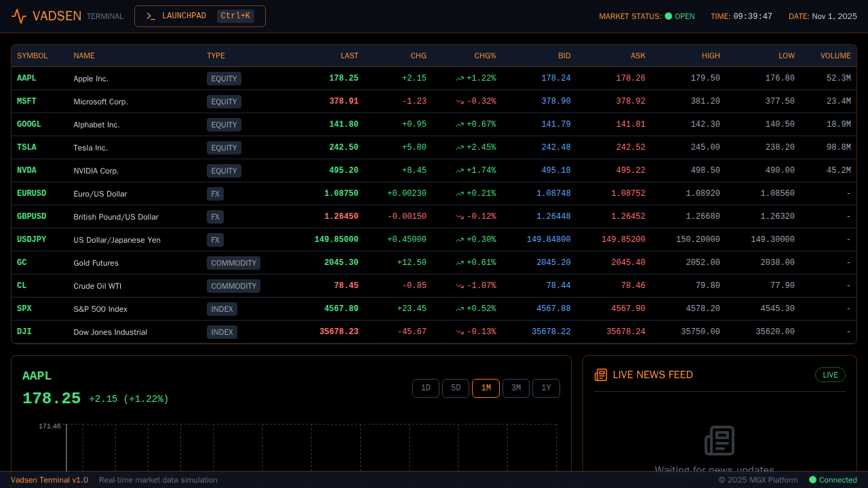Click the COMMODITY badge in the Gold Futures row
Viewport: 868px width, 488px height.
(233, 263)
